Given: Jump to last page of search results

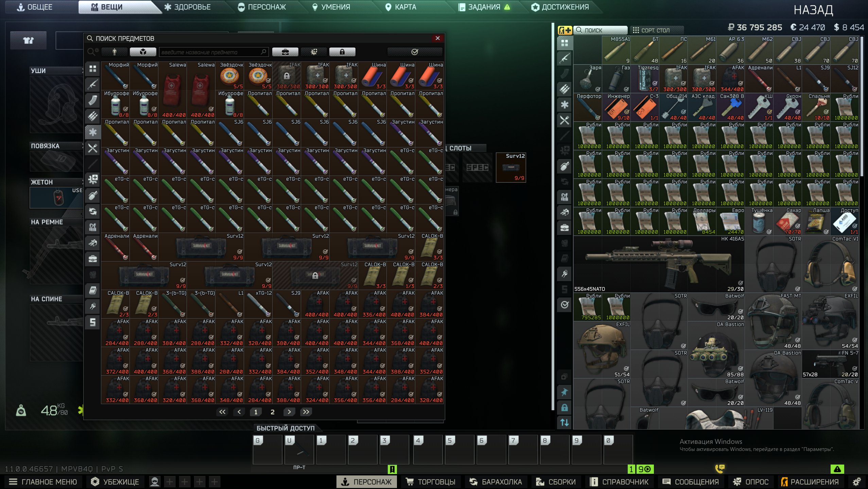Looking at the screenshot, I should [x=306, y=412].
